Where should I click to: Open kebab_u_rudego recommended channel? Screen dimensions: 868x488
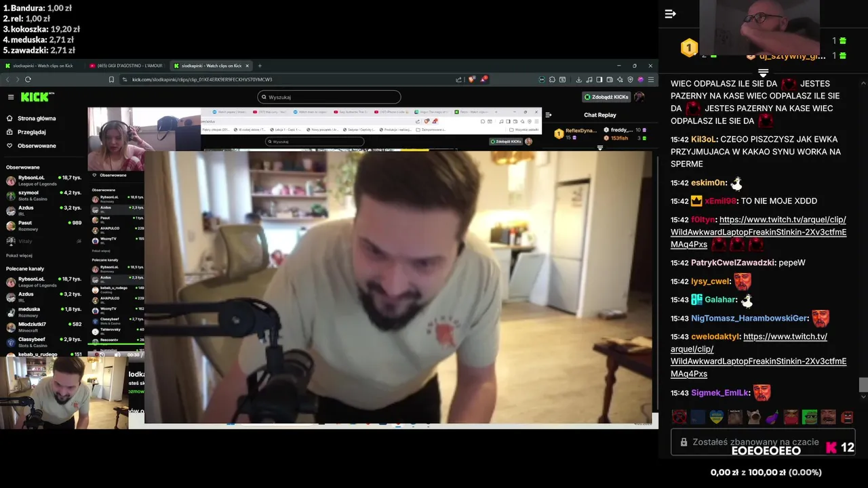pos(43,354)
